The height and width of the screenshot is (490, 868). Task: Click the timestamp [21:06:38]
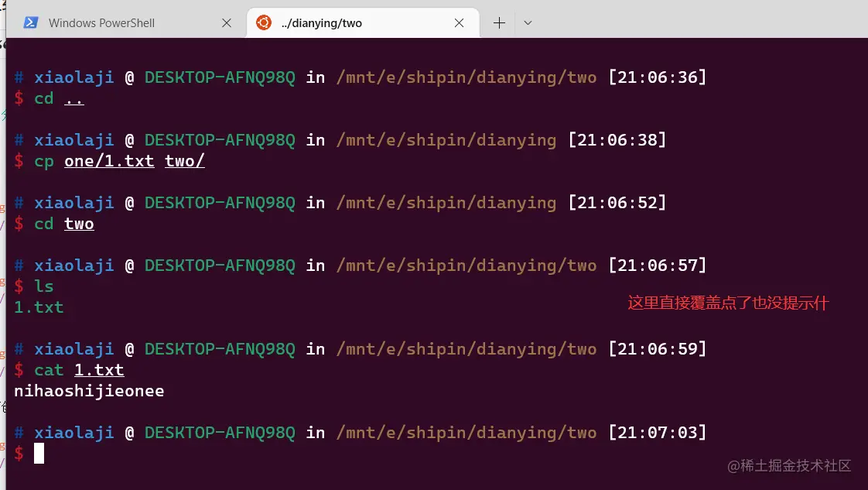(x=617, y=140)
